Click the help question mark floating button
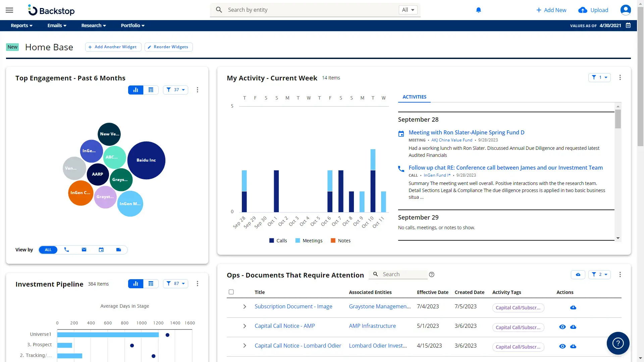This screenshot has height=362, width=644. click(x=618, y=343)
